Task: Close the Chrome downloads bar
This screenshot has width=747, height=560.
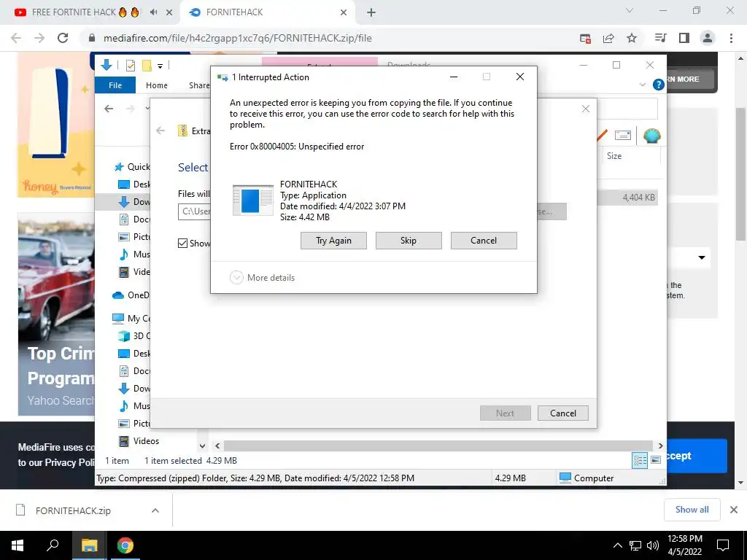Action: point(734,510)
